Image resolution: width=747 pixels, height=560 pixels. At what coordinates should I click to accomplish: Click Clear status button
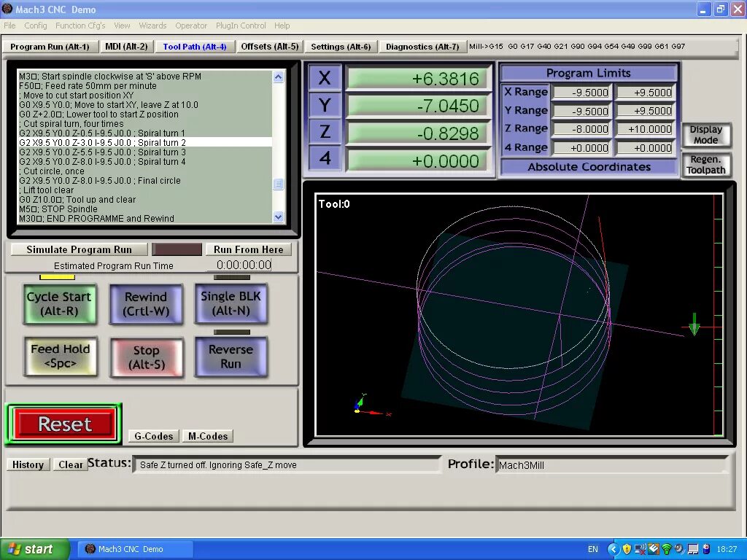click(71, 464)
